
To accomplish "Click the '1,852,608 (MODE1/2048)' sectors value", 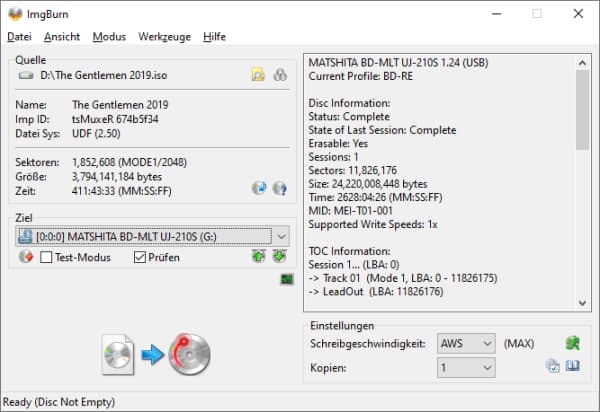I will [x=129, y=162].
